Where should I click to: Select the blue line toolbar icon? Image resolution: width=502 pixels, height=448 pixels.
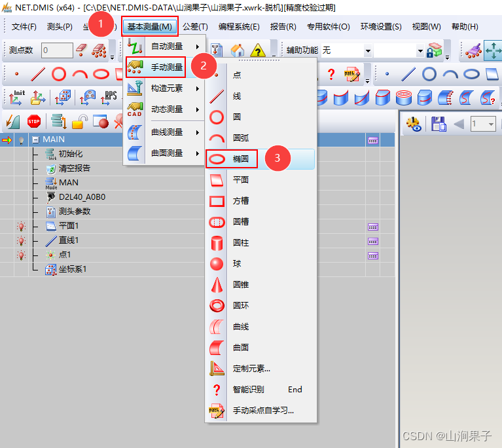pos(408,74)
